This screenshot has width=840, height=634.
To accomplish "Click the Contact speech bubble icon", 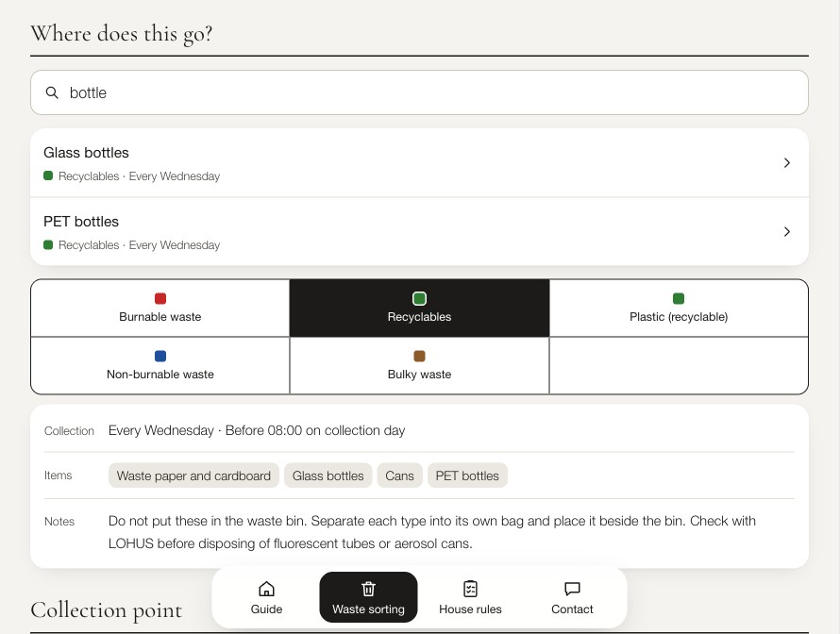I will [572, 589].
